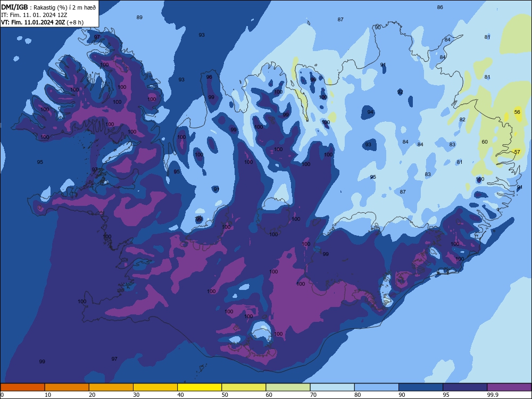Click the '70' legend scale label

313,395
